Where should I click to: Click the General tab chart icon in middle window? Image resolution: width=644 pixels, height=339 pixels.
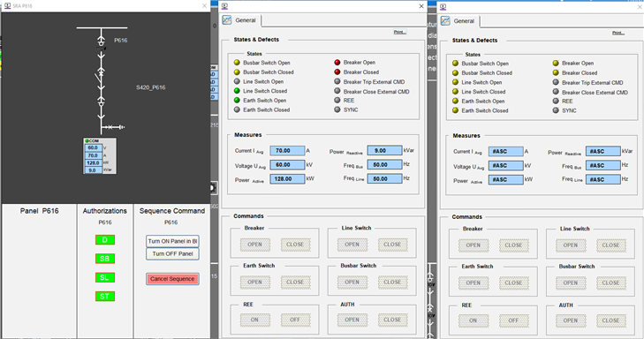click(x=227, y=20)
